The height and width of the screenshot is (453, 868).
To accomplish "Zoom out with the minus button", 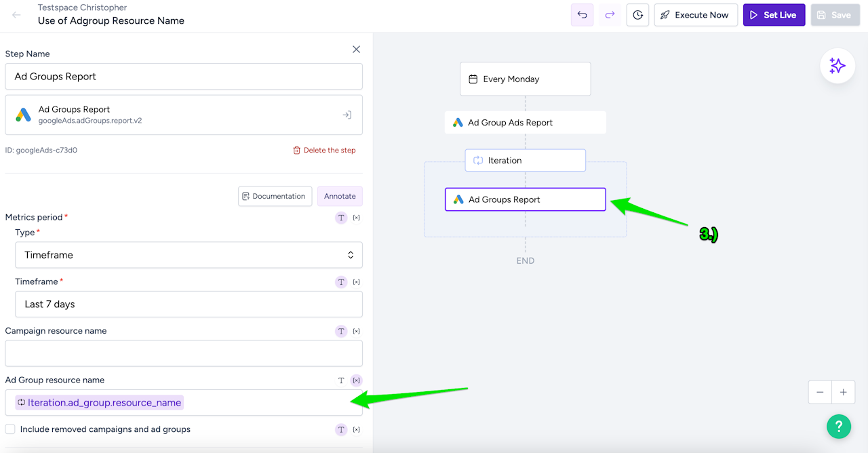I will pos(820,392).
